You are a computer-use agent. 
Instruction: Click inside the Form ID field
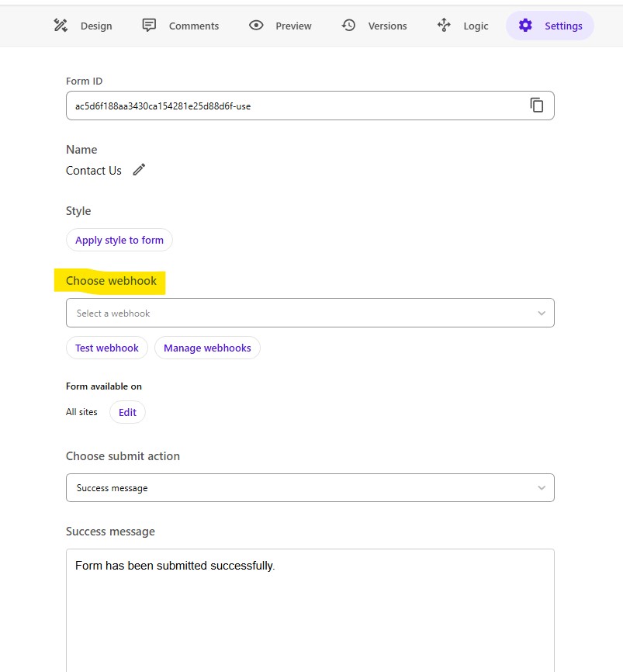(310, 106)
